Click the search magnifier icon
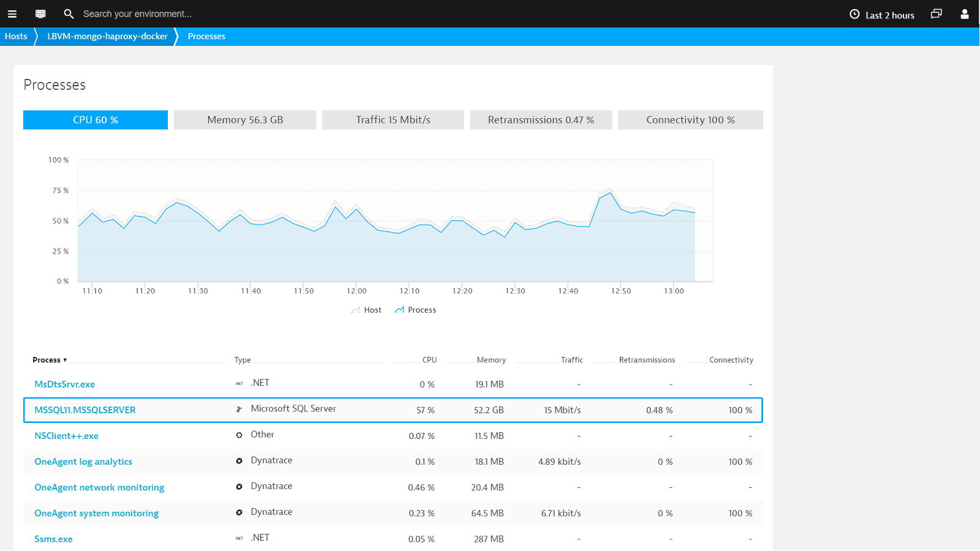 click(69, 13)
